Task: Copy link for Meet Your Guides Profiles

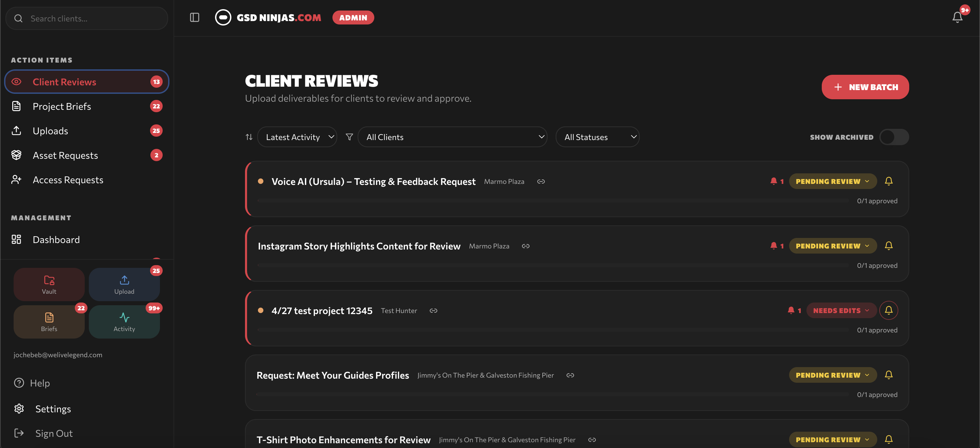Action: [x=570, y=375]
